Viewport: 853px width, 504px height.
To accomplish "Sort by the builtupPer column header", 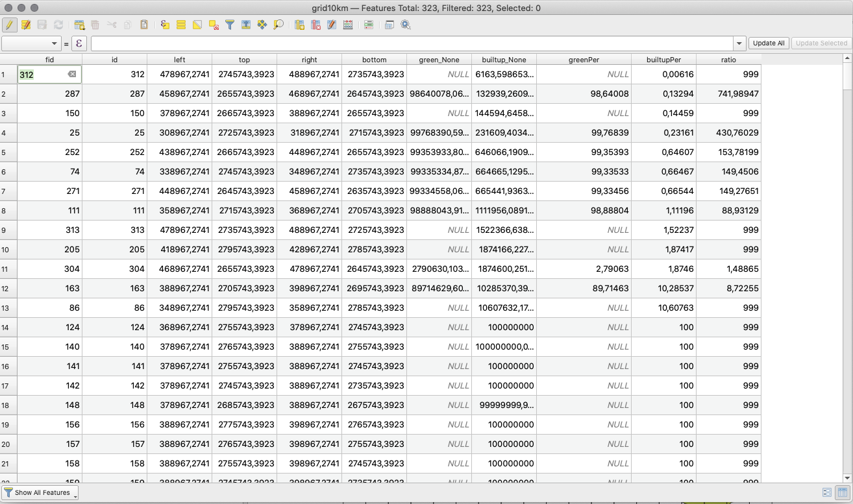I will 663,60.
